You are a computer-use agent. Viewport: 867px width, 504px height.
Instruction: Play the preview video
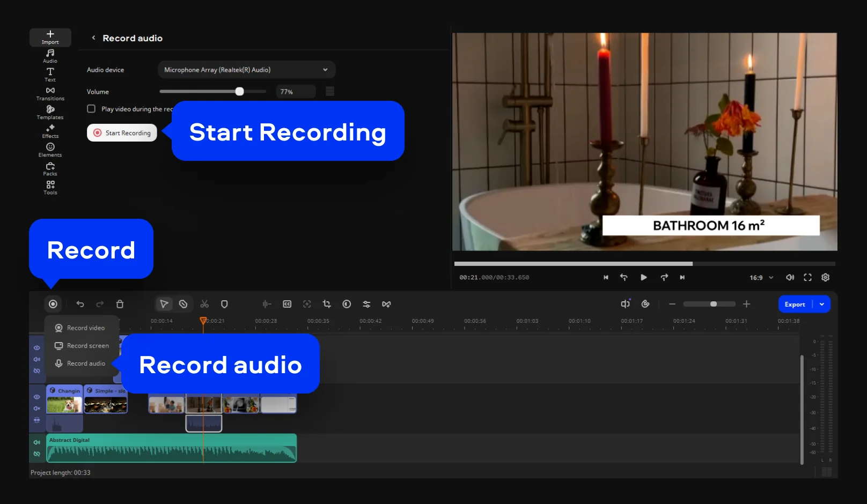tap(644, 277)
